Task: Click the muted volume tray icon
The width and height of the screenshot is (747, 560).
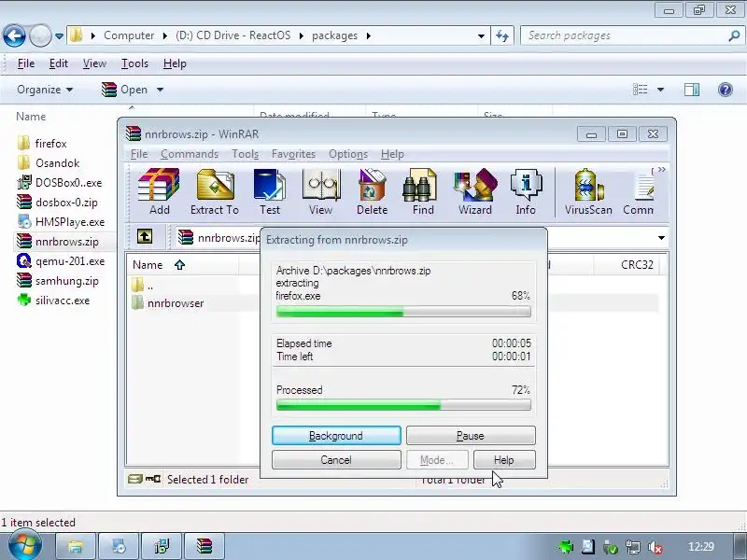Action: (656, 547)
